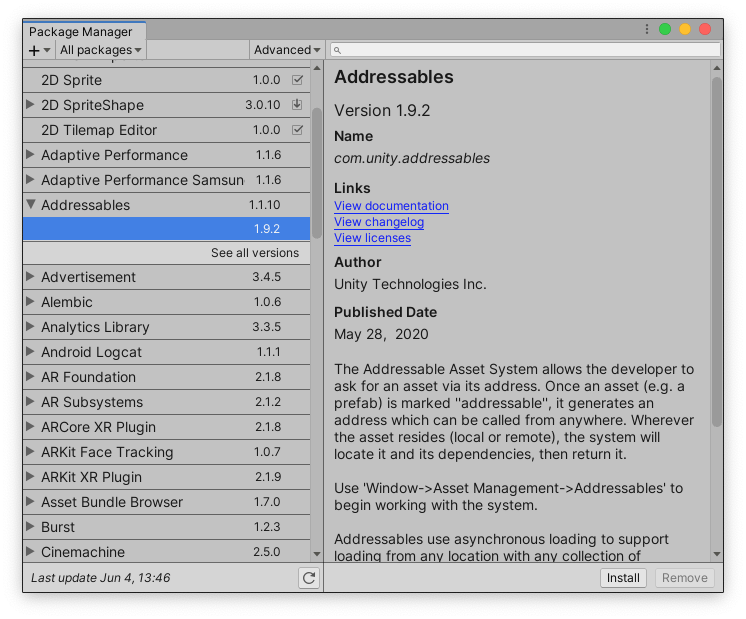This screenshot has width=746, height=619.
Task: Select the Burst package name
Action: (58, 527)
